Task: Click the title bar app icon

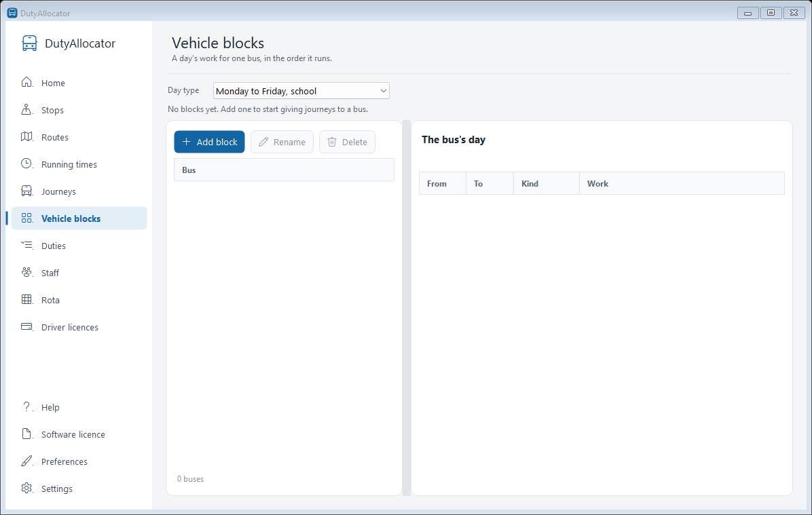Action: pos(12,13)
